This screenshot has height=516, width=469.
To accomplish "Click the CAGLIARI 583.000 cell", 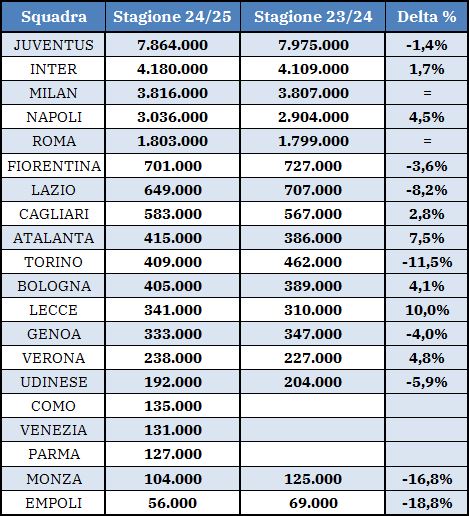I will [173, 214].
